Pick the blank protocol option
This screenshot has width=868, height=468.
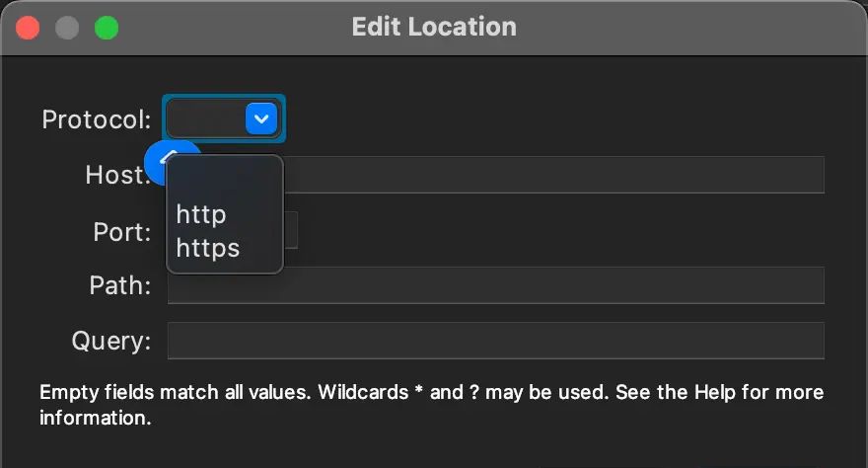tap(224, 182)
